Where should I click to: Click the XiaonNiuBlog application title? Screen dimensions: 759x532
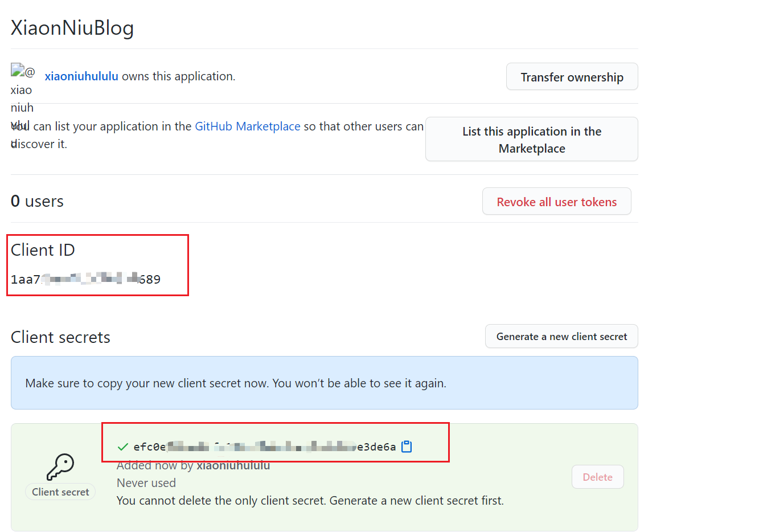coord(72,28)
